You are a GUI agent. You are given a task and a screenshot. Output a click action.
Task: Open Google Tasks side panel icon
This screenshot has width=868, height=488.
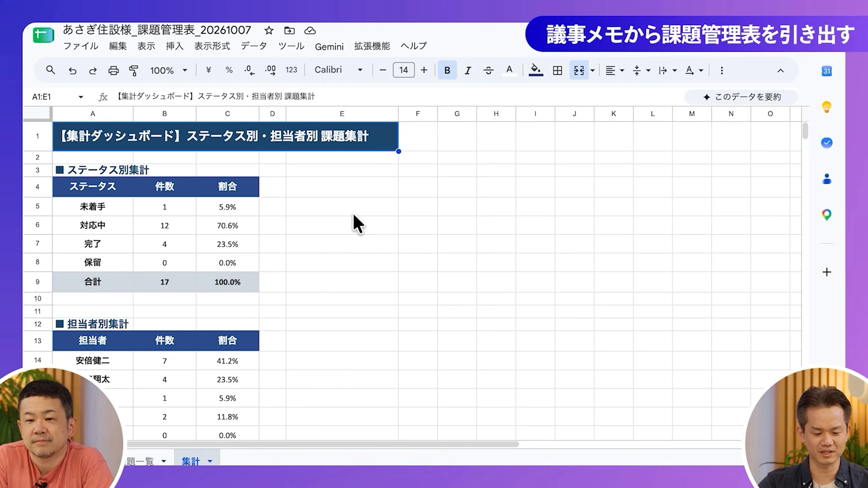(x=826, y=143)
